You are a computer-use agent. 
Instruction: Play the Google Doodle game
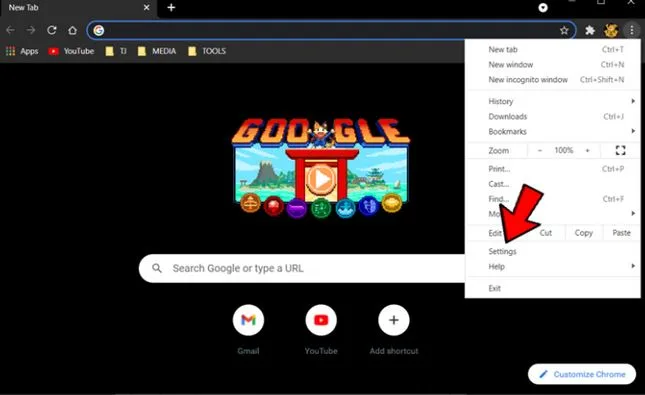point(321,179)
